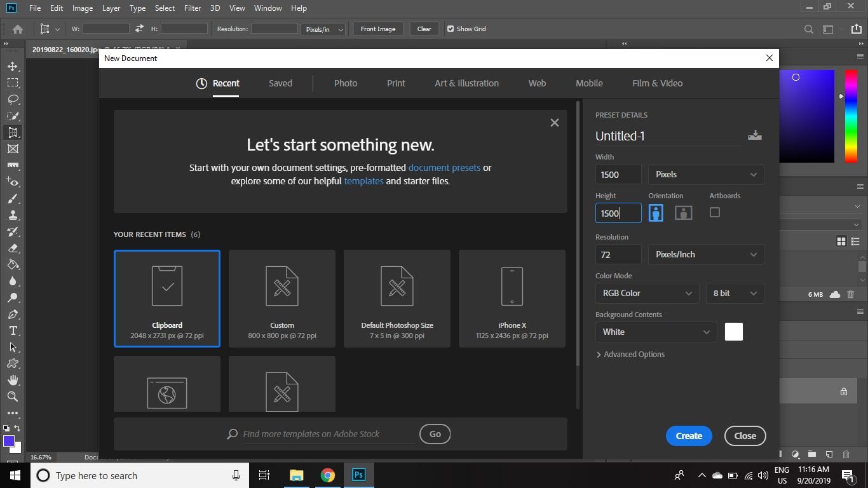Select the Frame tool
868x488 pixels.
click(x=13, y=149)
